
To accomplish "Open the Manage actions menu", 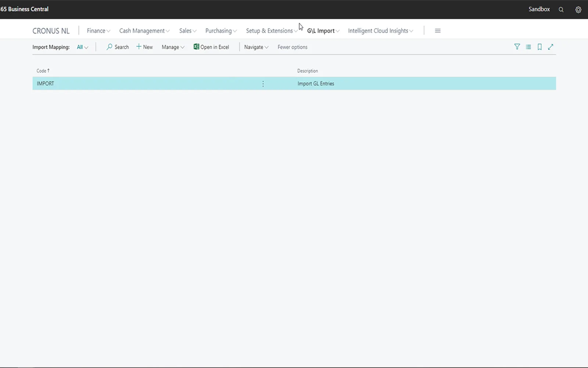I will click(x=173, y=47).
